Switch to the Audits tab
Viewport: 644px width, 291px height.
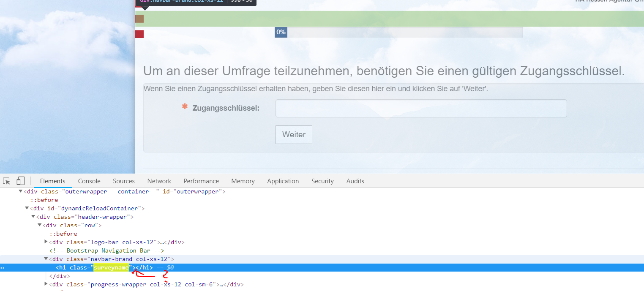[355, 181]
